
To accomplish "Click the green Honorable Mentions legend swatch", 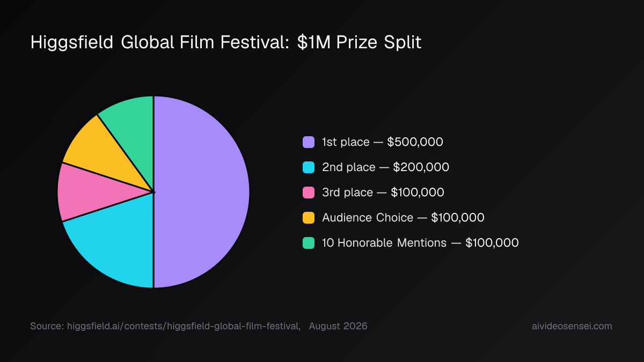I will [309, 243].
